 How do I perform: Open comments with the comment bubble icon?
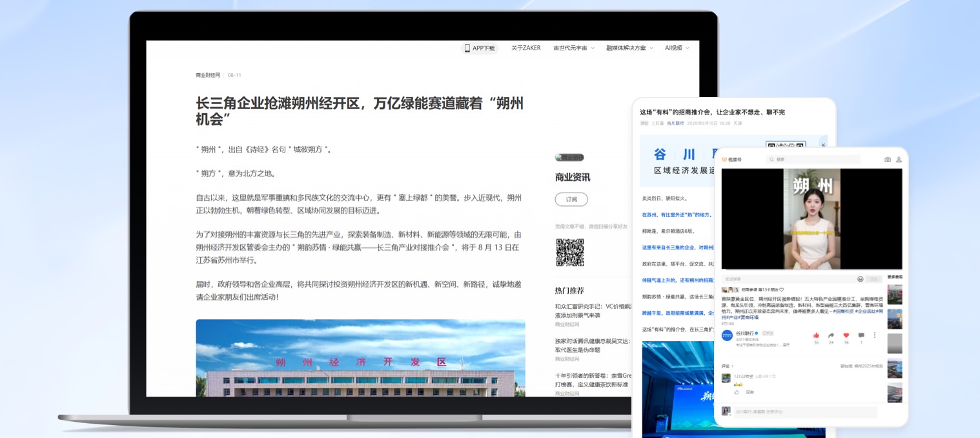tap(861, 335)
